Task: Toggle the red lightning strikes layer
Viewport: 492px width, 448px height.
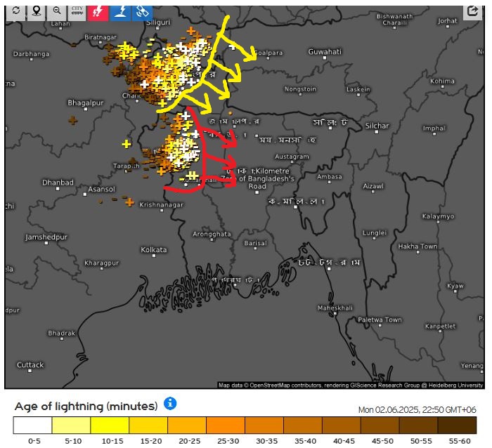Action: click(x=98, y=11)
